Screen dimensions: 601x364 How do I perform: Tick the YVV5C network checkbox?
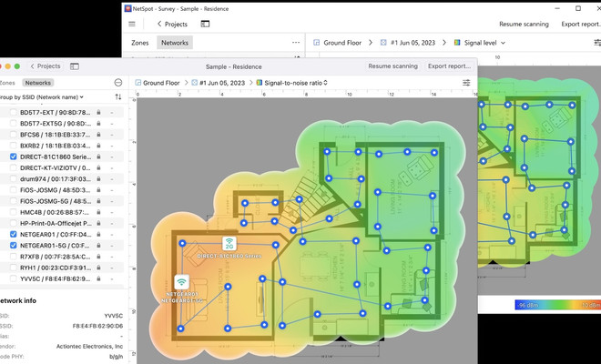(14, 278)
